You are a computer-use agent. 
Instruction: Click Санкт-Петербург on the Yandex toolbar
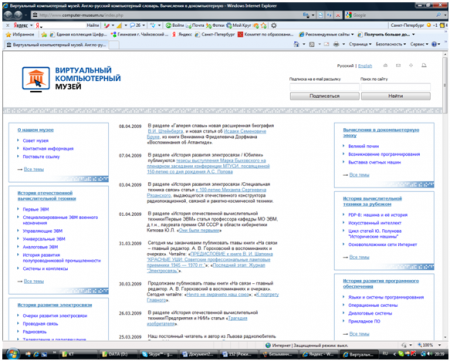pyautogui.click(x=407, y=25)
